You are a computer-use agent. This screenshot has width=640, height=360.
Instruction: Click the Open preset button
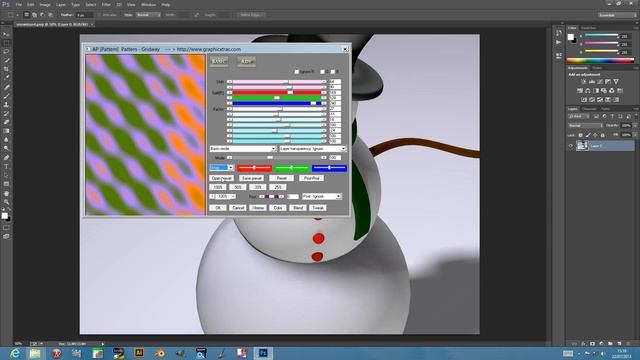(222, 178)
